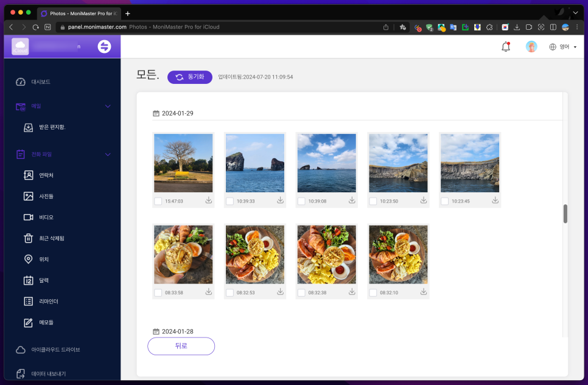Tick the checkbox for photo 08:32:10
The height and width of the screenshot is (385, 588).
click(373, 293)
